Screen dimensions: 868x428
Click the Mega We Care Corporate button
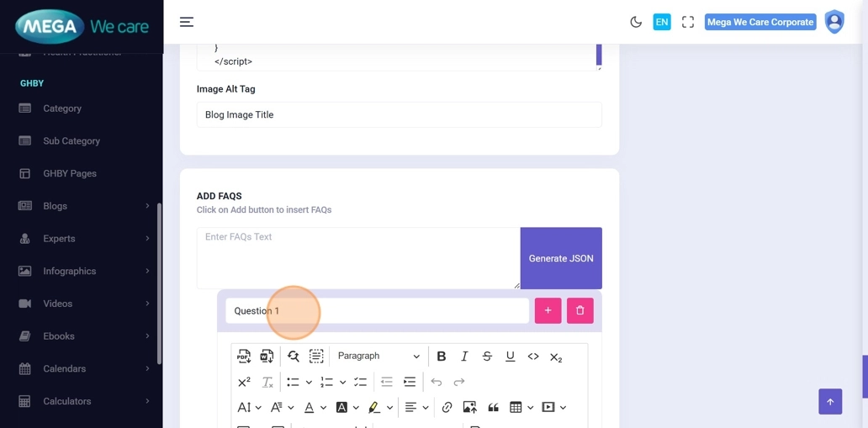tap(760, 23)
